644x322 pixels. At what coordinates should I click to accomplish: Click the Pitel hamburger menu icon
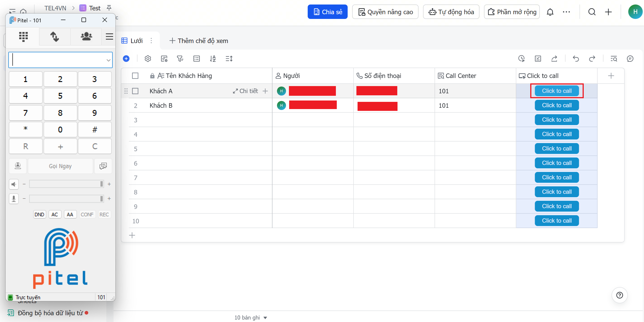(109, 37)
